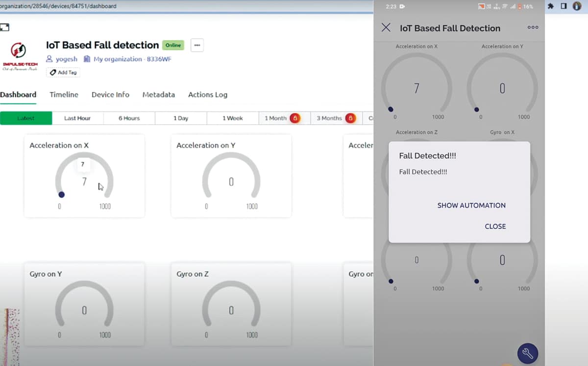Select the Latest time range
The width and height of the screenshot is (588, 366).
pos(26,118)
